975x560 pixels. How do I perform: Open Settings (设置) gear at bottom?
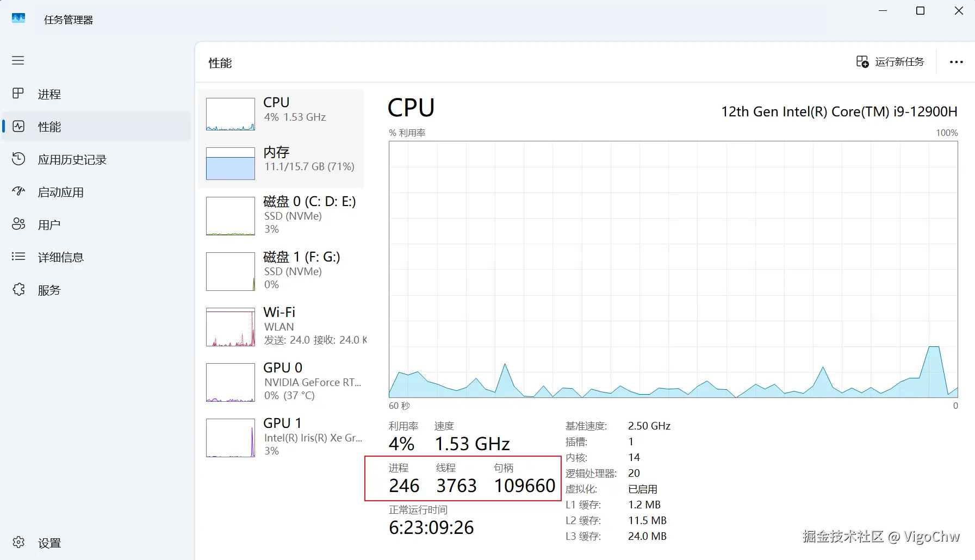pyautogui.click(x=18, y=542)
